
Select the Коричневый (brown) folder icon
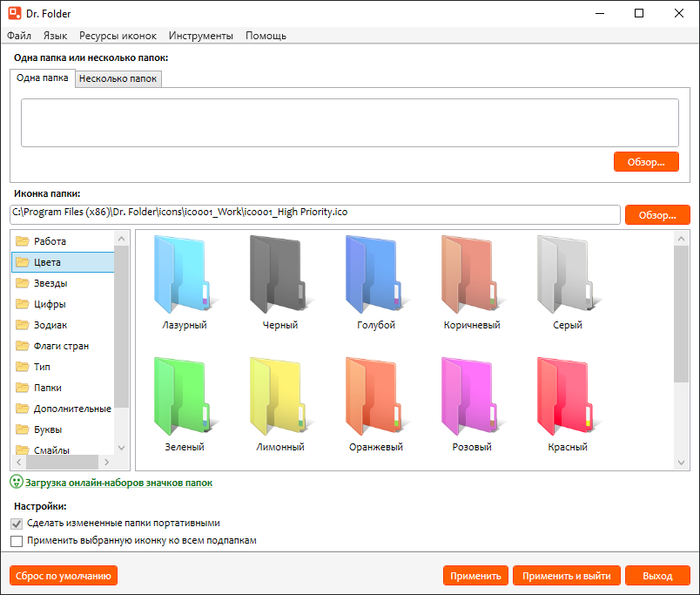[x=471, y=276]
